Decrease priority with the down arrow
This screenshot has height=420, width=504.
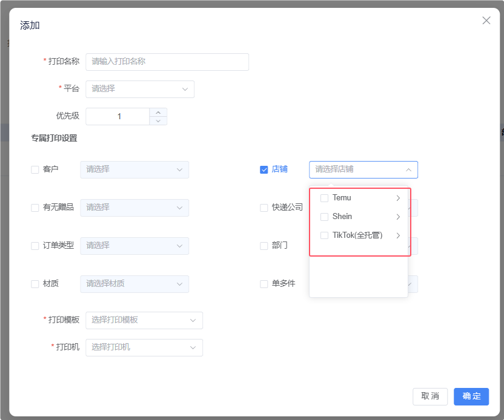pyautogui.click(x=158, y=120)
